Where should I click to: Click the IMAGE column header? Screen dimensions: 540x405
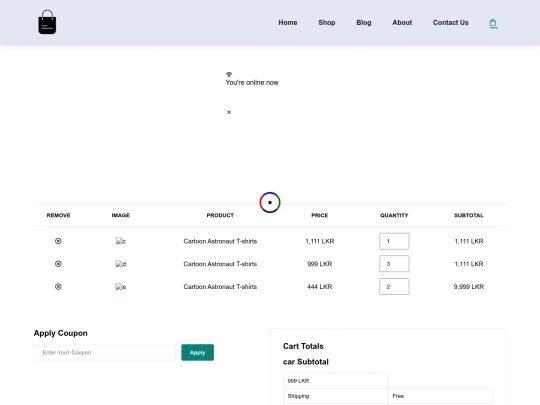pos(121,215)
